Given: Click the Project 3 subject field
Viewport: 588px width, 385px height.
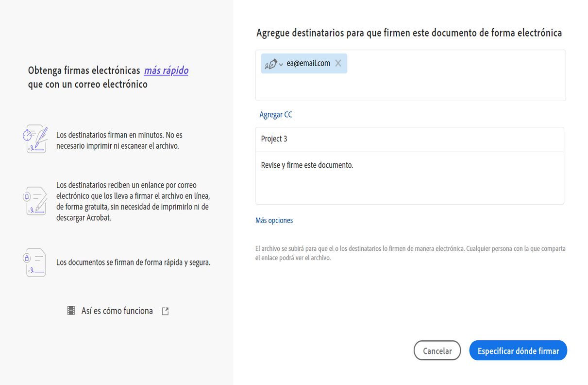Looking at the screenshot, I should tap(409, 139).
